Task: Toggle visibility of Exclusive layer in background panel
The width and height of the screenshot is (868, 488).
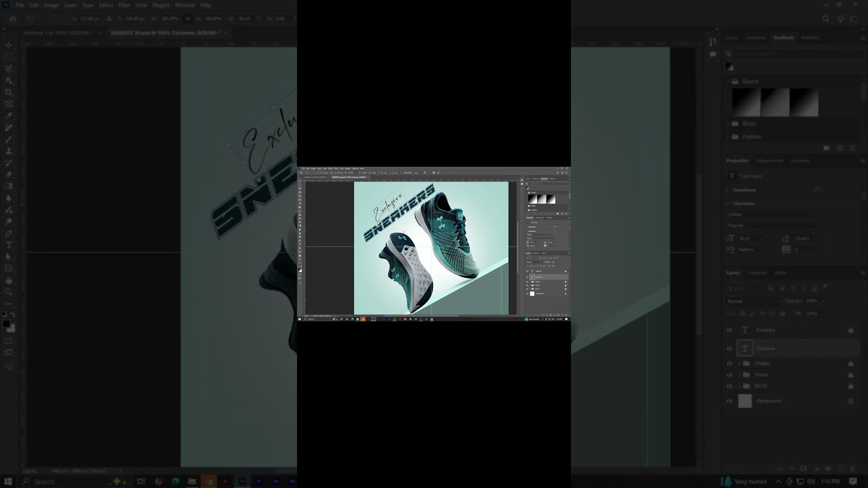Action: tap(730, 348)
